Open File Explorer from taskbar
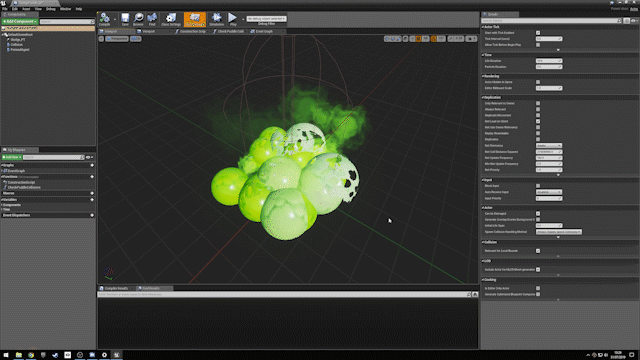Viewport: 640px width, 360px height. 19,355
